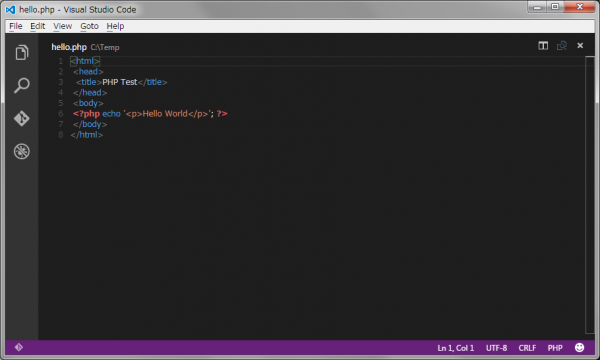Click the </html> closing tag
600x360 pixels.
point(86,135)
